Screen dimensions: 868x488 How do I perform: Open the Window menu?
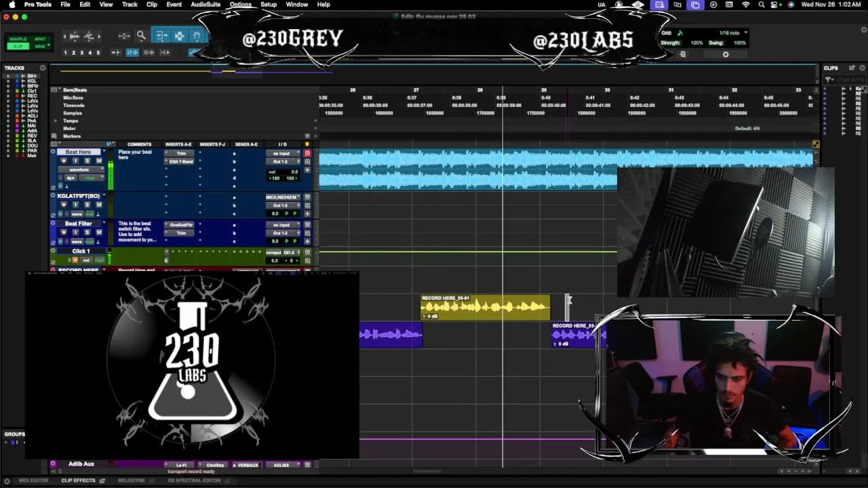tap(297, 5)
